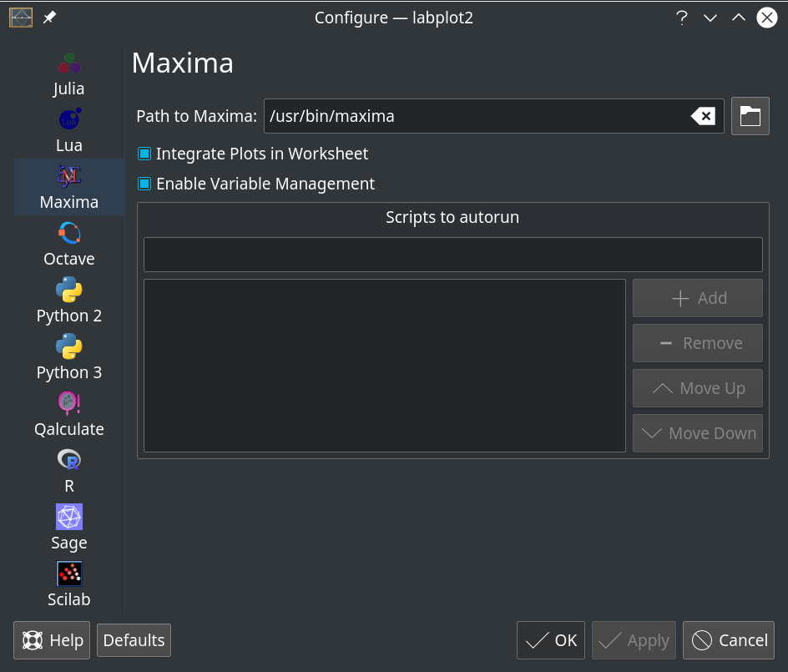Select the Octave backend icon

point(69,234)
